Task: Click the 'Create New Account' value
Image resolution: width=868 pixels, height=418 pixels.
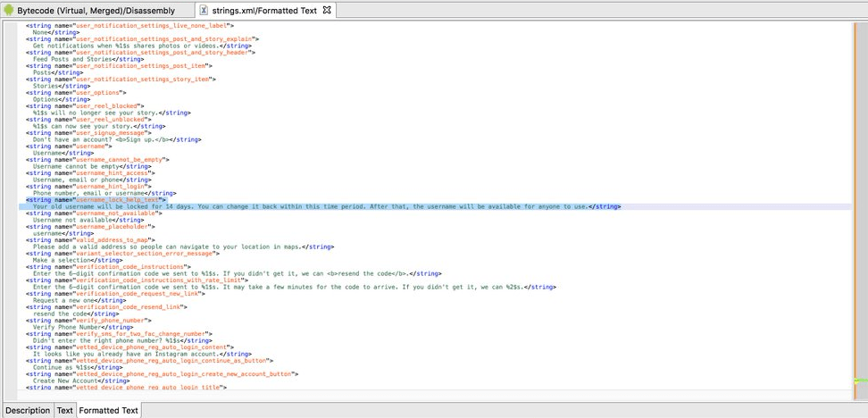Action: [66, 380]
